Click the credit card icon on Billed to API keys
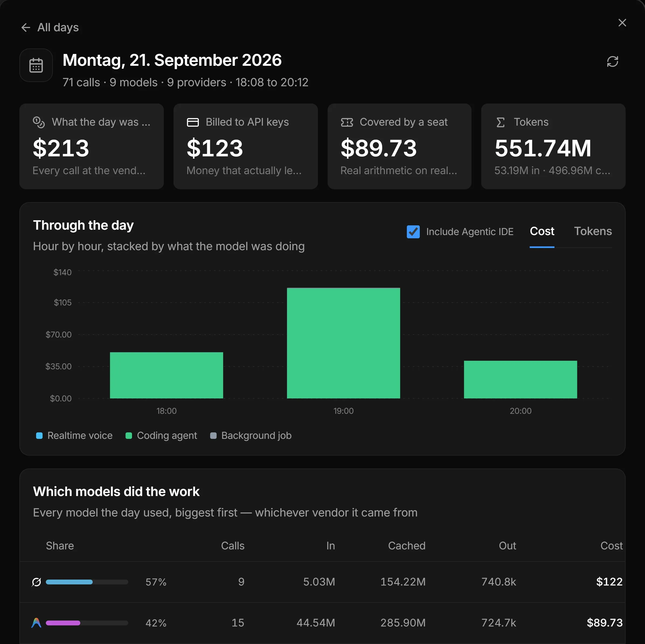Screen dimensions: 645x644 193,122
